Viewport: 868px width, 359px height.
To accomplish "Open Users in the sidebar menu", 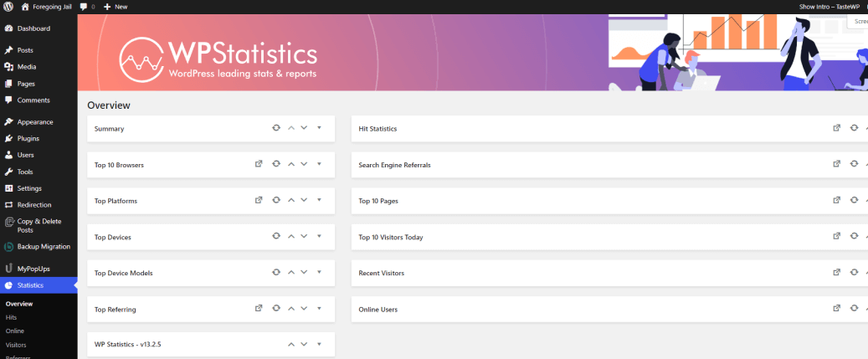I will 39,155.
